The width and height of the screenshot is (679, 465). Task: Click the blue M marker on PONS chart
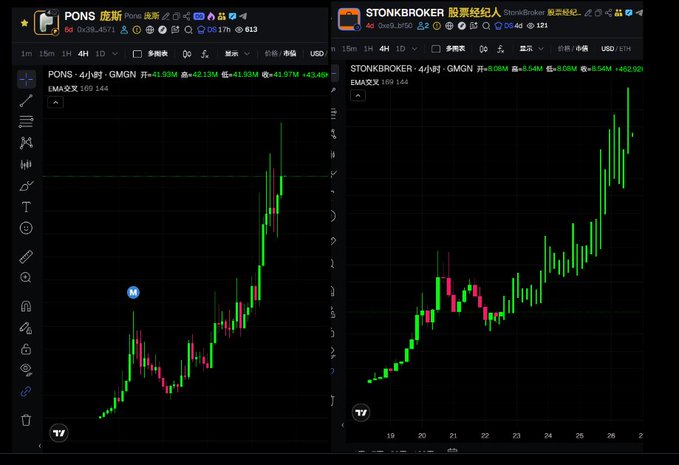pyautogui.click(x=133, y=293)
